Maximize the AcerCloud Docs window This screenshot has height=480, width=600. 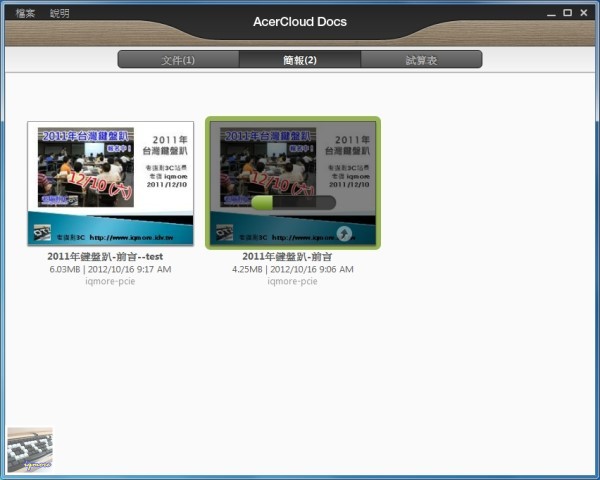tap(567, 13)
